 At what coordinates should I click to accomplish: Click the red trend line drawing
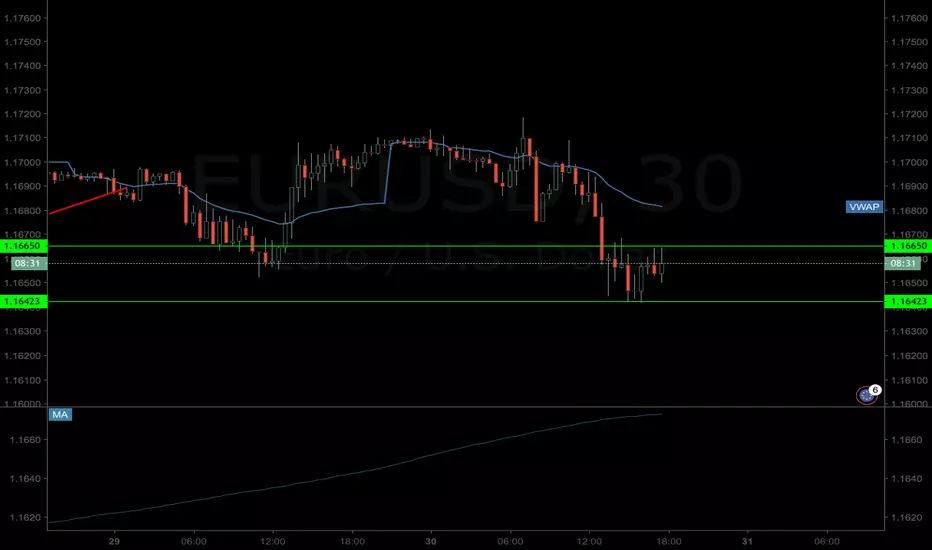(87, 201)
